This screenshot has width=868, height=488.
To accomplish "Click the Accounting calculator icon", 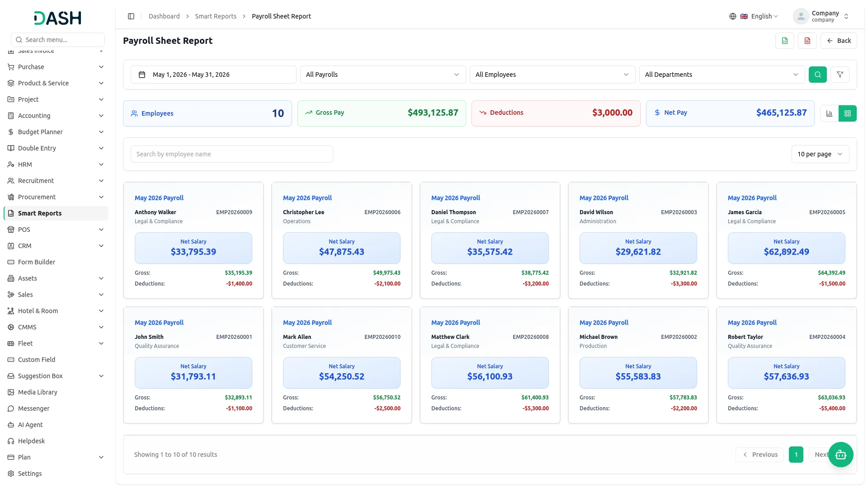I will pyautogui.click(x=11, y=116).
